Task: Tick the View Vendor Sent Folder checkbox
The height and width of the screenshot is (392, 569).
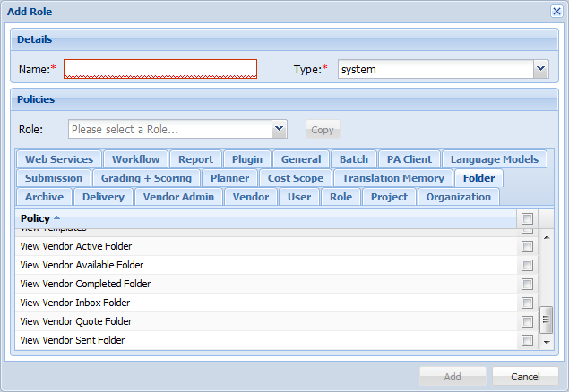Action: (528, 341)
